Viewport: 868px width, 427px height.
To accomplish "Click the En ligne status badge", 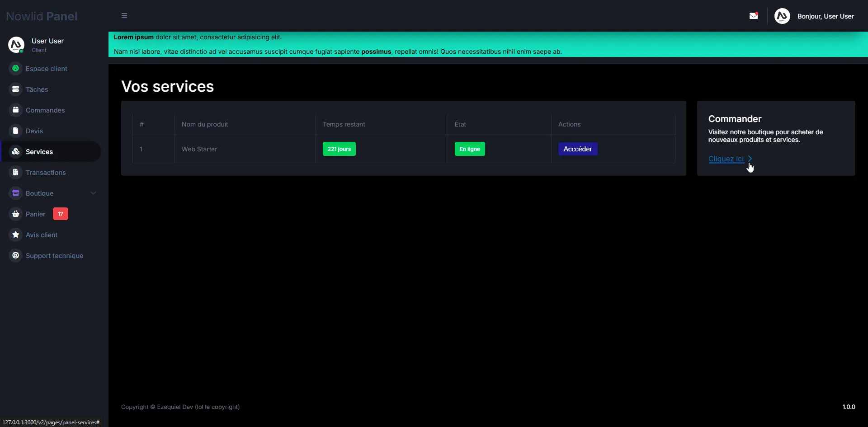I will click(470, 149).
